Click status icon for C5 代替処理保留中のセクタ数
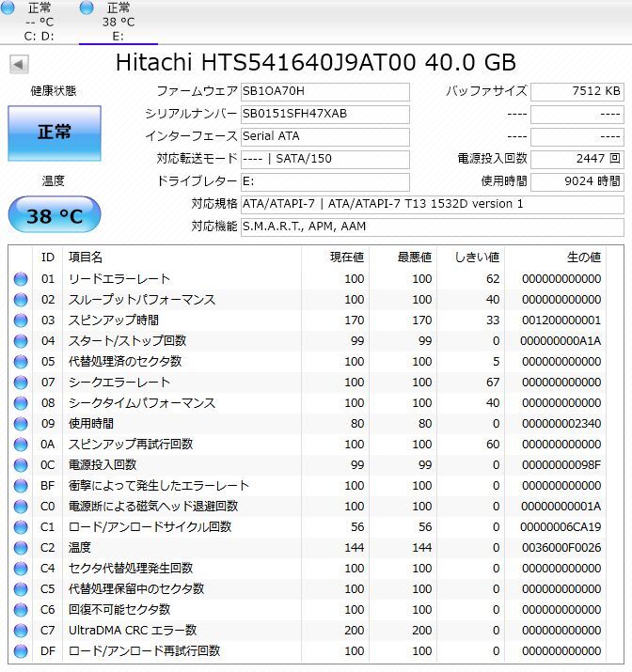632x672 pixels. click(21, 589)
